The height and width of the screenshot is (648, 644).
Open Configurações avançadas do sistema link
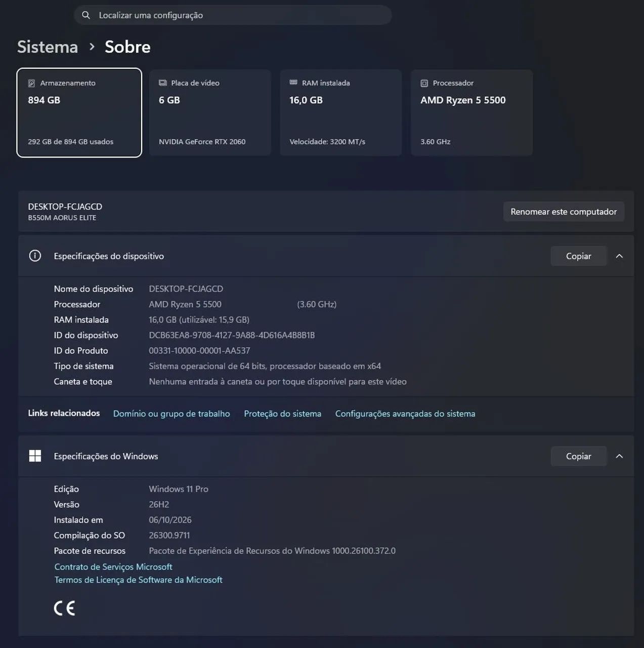405,414
